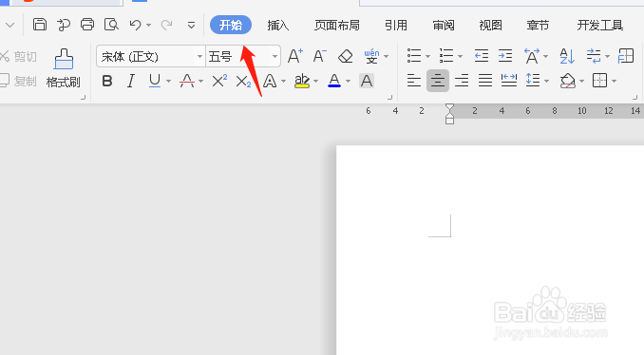This screenshot has height=355, width=644.
Task: Clear formatting with eraser icon
Action: tap(345, 56)
